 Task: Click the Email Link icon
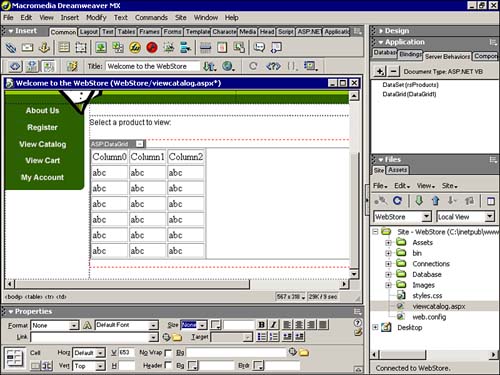point(27,48)
